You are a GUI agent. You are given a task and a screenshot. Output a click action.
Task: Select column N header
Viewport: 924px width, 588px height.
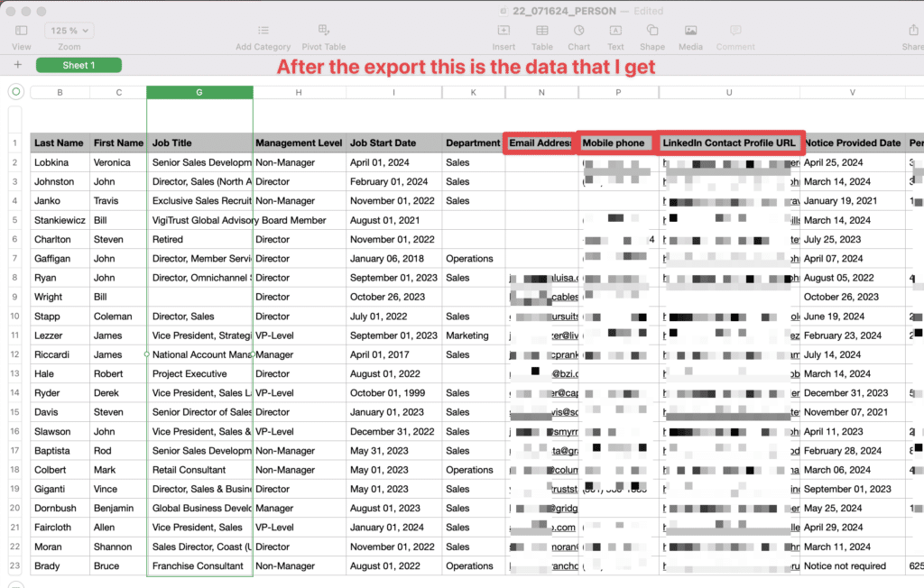pyautogui.click(x=542, y=93)
